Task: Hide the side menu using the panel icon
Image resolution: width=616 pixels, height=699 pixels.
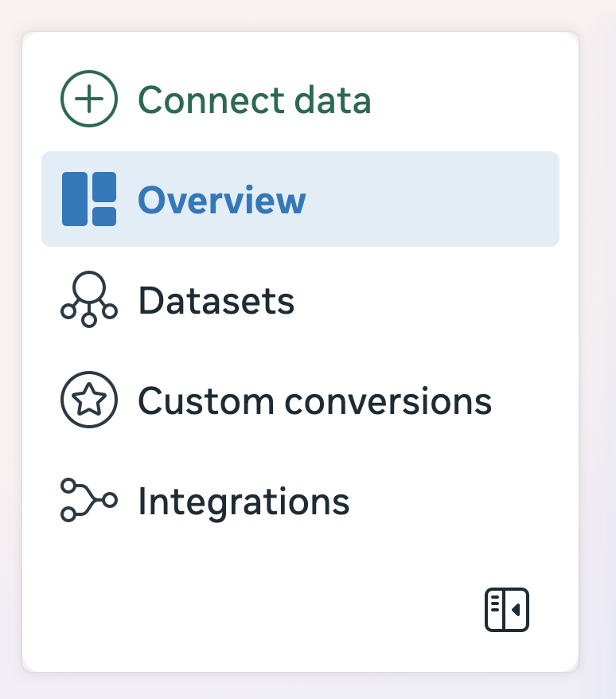Action: [507, 611]
